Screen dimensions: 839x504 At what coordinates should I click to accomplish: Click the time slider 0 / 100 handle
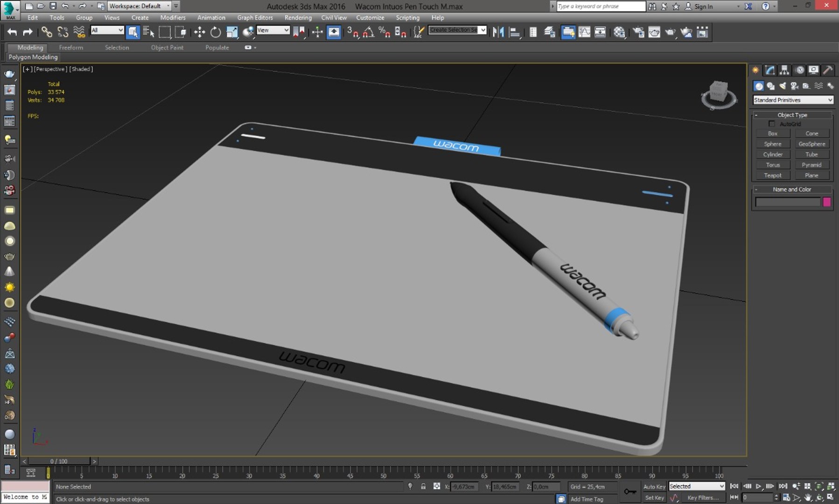tap(59, 461)
